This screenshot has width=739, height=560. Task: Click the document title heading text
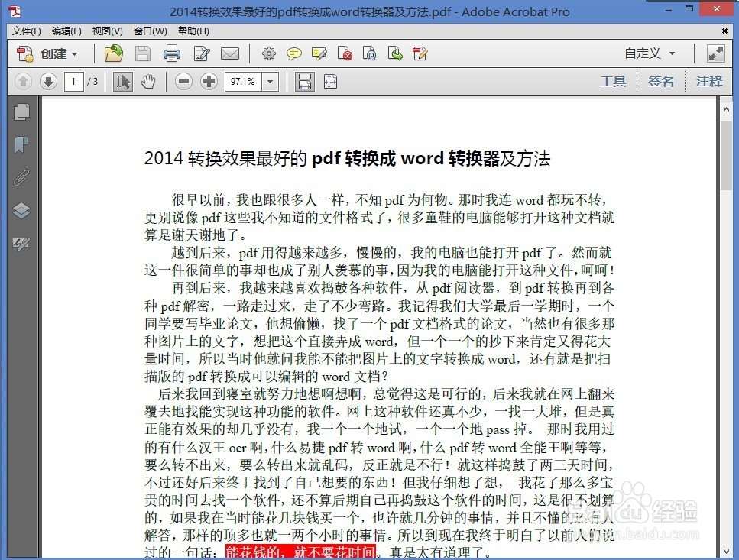pos(348,159)
